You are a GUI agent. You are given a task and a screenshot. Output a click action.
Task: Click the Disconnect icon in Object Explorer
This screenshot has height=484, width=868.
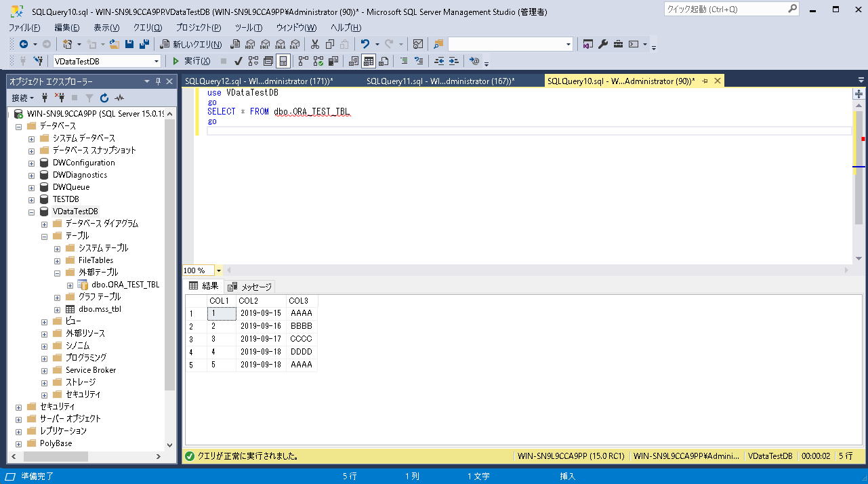tap(60, 98)
